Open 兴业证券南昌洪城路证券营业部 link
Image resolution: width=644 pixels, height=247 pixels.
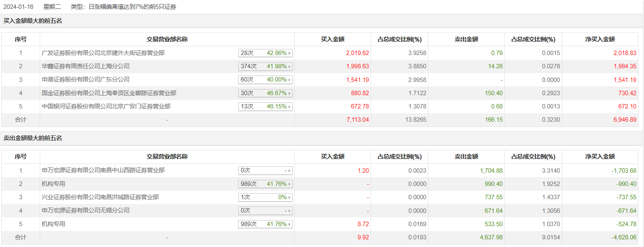pos(100,197)
